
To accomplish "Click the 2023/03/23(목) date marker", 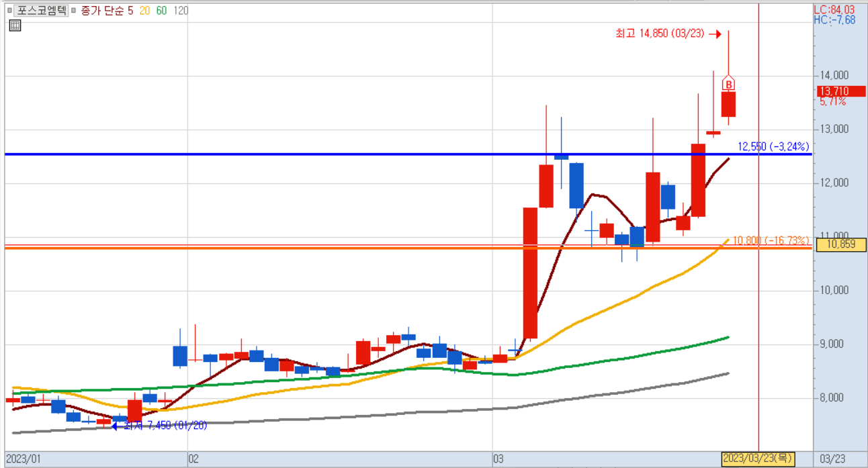I will point(758,459).
